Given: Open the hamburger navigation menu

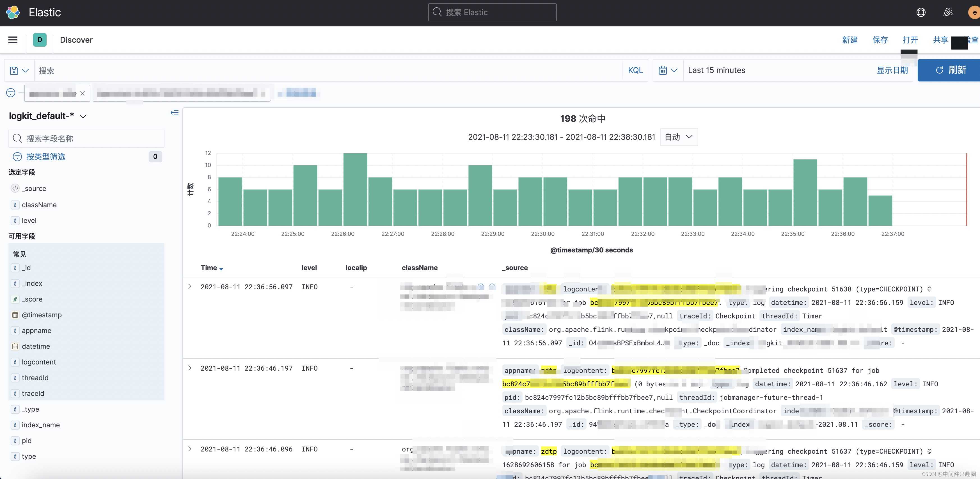Looking at the screenshot, I should (x=13, y=40).
